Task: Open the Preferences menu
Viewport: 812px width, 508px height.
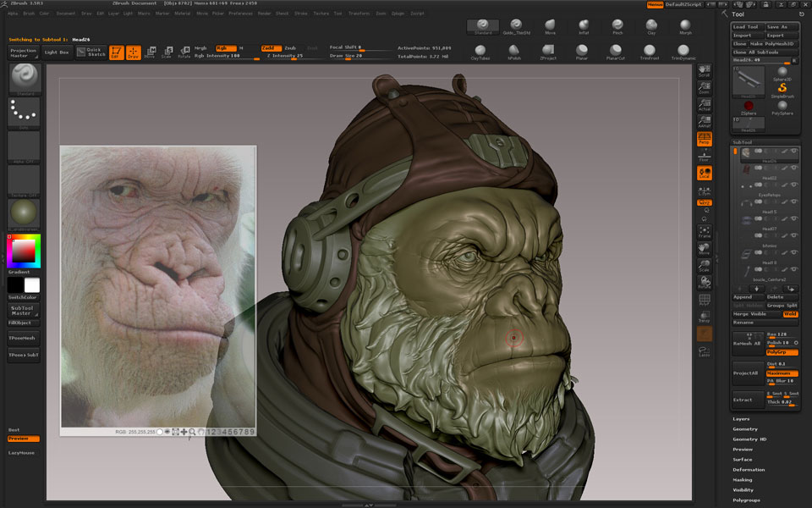Action: (240, 14)
